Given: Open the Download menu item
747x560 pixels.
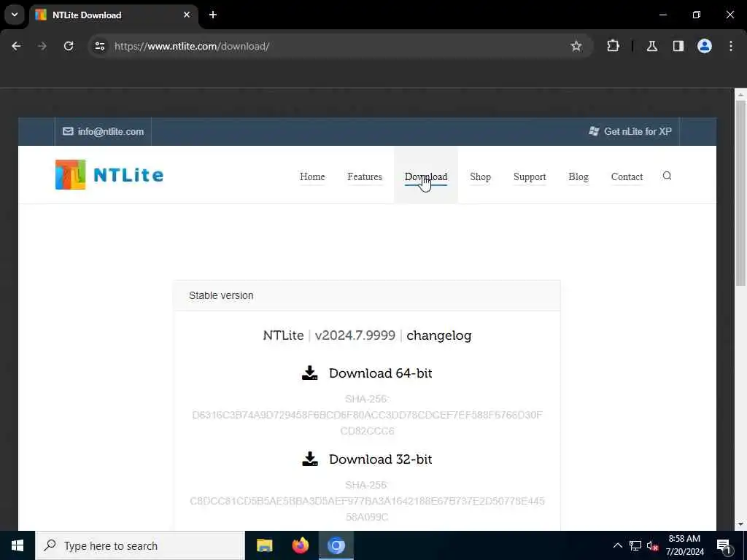Looking at the screenshot, I should pyautogui.click(x=426, y=176).
